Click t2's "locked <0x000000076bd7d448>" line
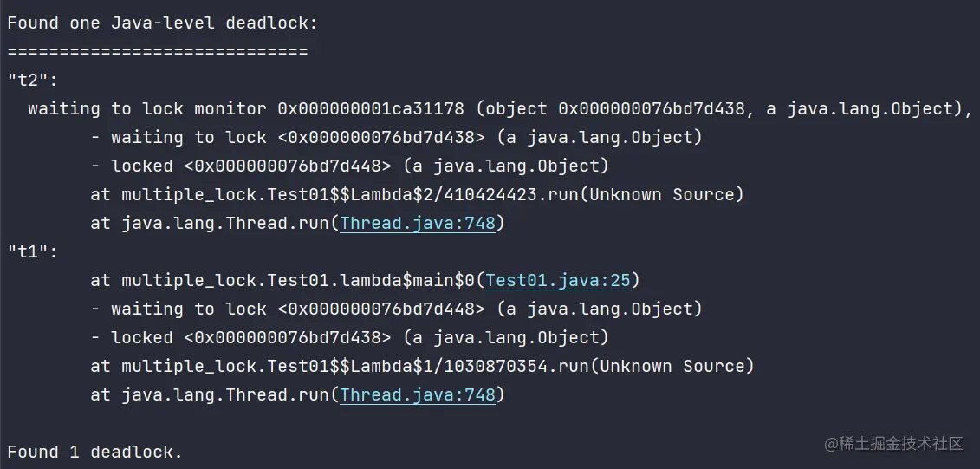 pyautogui.click(x=349, y=166)
